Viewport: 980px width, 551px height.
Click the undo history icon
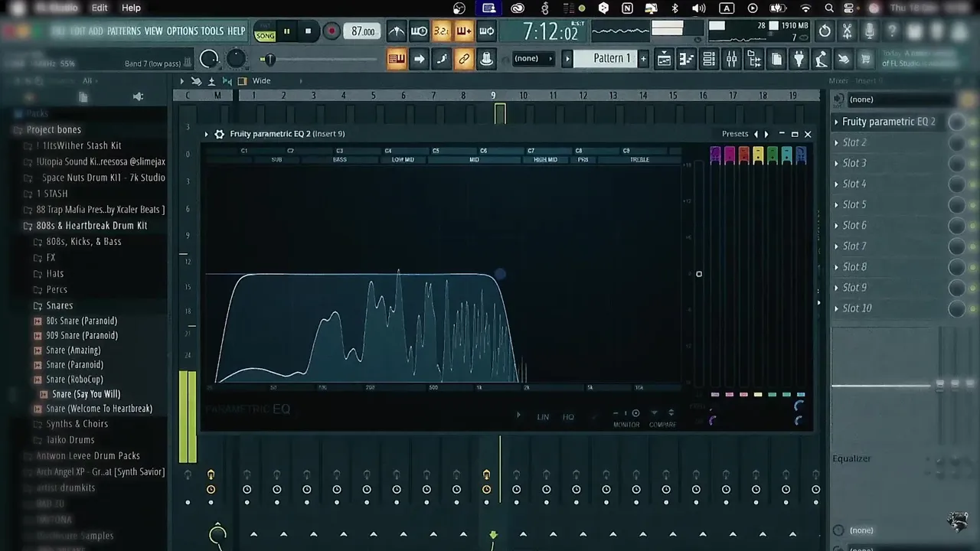click(x=825, y=31)
